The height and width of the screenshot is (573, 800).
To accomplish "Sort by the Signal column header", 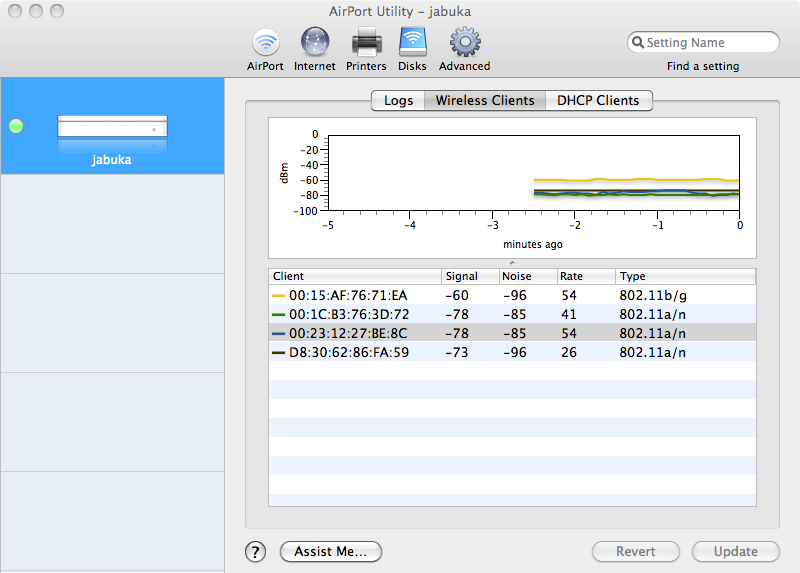I will click(470, 276).
